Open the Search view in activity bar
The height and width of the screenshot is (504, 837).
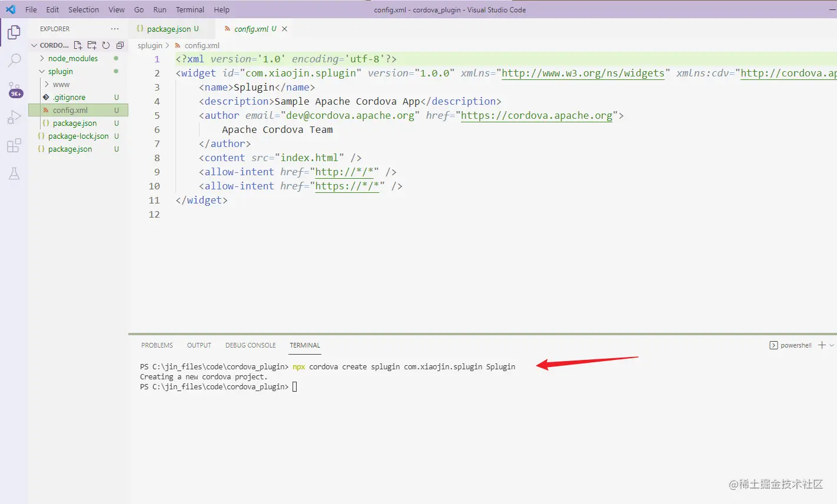tap(14, 60)
